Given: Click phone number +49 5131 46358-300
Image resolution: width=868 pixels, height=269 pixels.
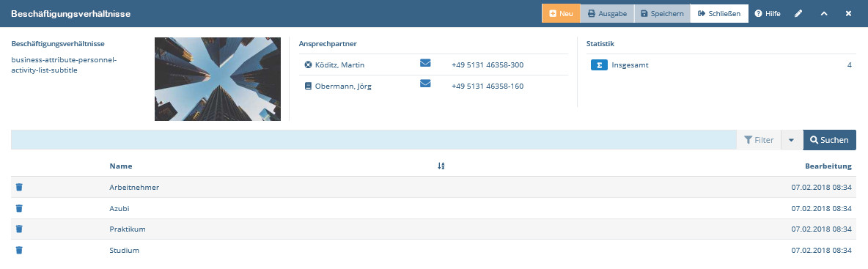Looking at the screenshot, I should click(488, 65).
